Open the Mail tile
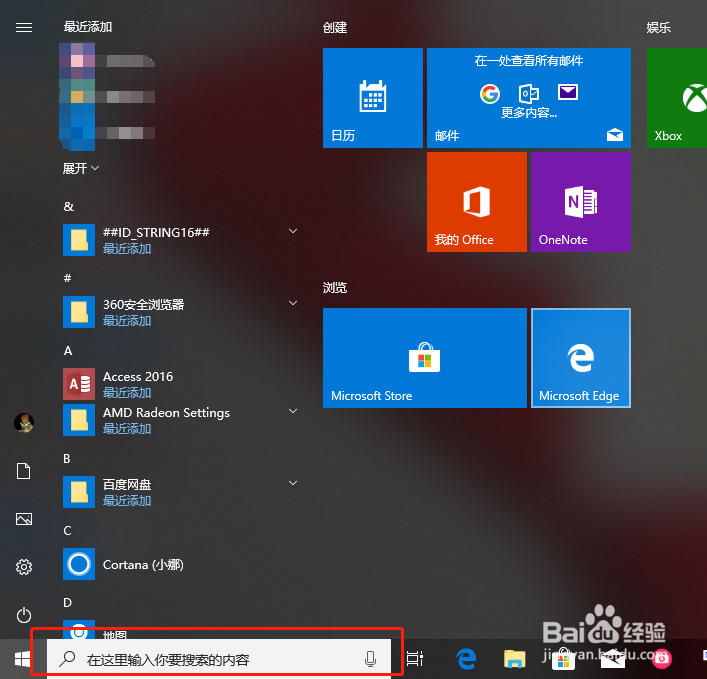Image resolution: width=707 pixels, height=679 pixels. coord(529,98)
